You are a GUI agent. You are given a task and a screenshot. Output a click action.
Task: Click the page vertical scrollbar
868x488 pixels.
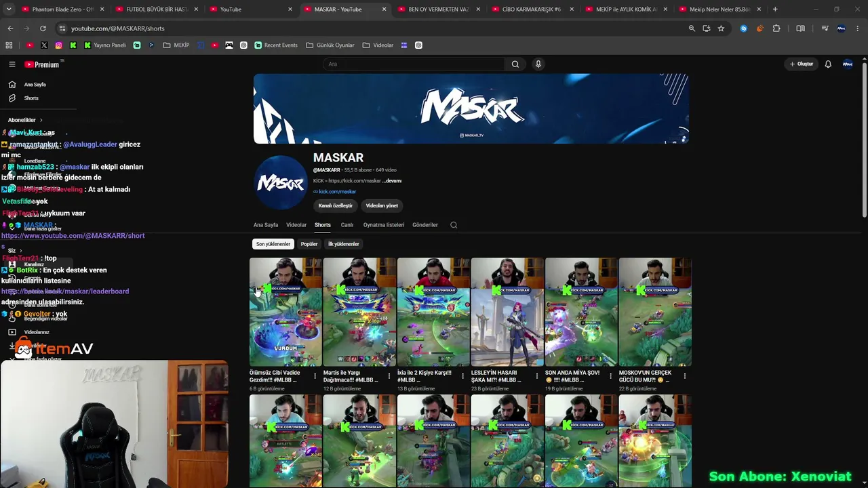[x=864, y=139]
